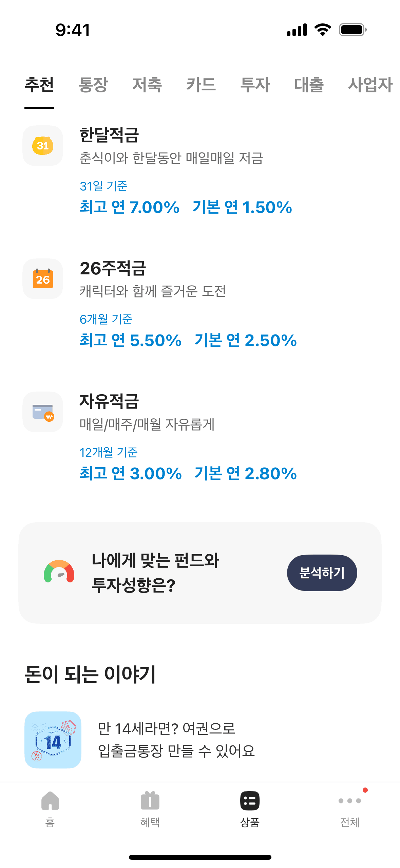400x868 pixels.
Task: Switch to the 통장 tab
Action: point(93,85)
